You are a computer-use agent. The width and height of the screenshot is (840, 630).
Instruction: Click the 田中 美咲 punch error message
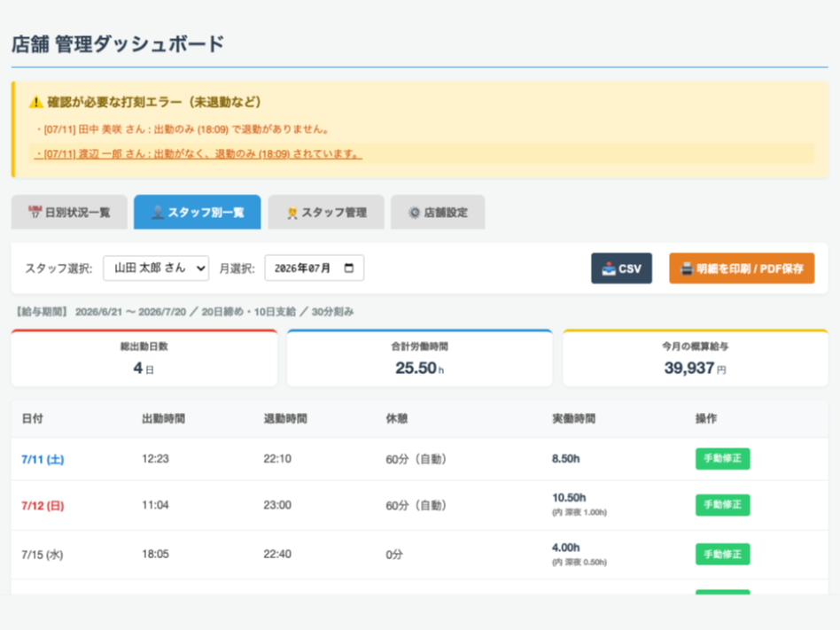183,129
